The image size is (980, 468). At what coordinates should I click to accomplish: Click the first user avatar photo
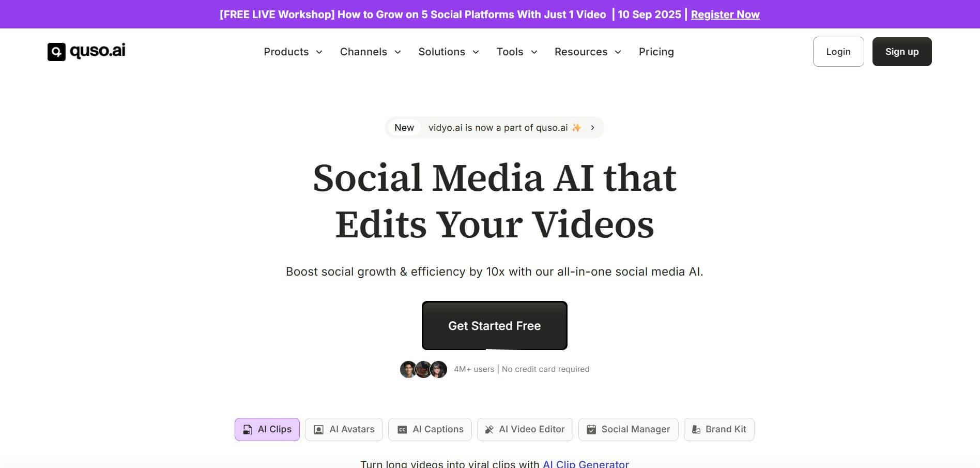[408, 369]
